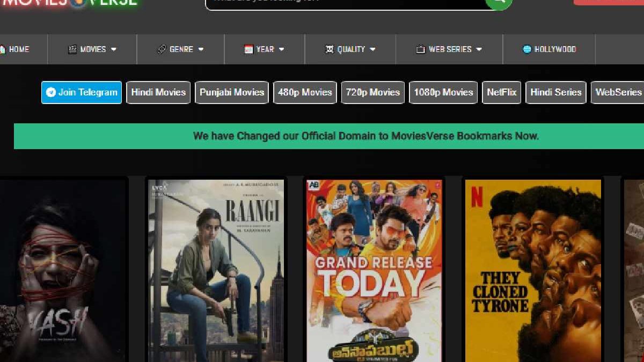Image resolution: width=644 pixels, height=362 pixels.
Task: Filter by 480p Movies
Action: point(305,92)
